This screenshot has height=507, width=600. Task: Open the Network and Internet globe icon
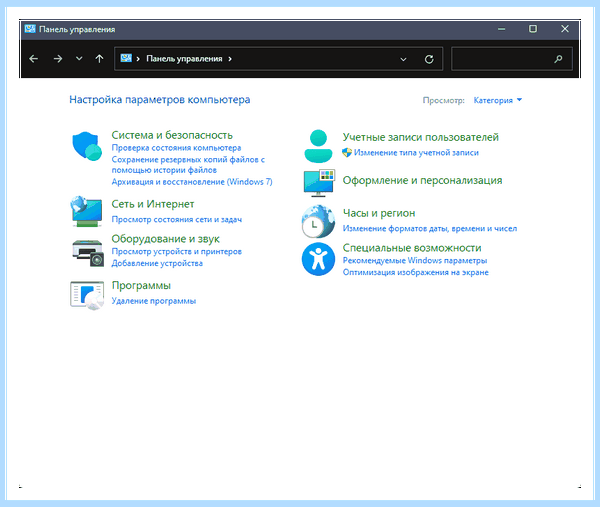(x=86, y=211)
